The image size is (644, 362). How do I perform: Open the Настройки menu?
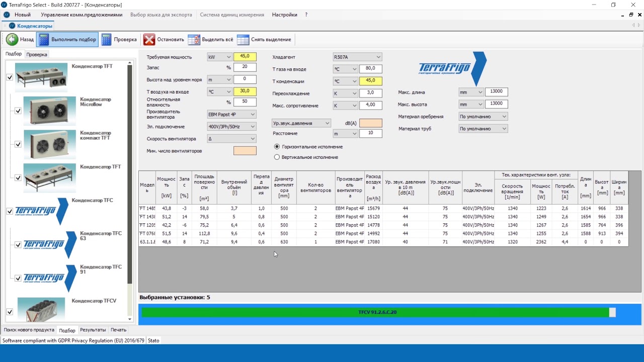(284, 15)
